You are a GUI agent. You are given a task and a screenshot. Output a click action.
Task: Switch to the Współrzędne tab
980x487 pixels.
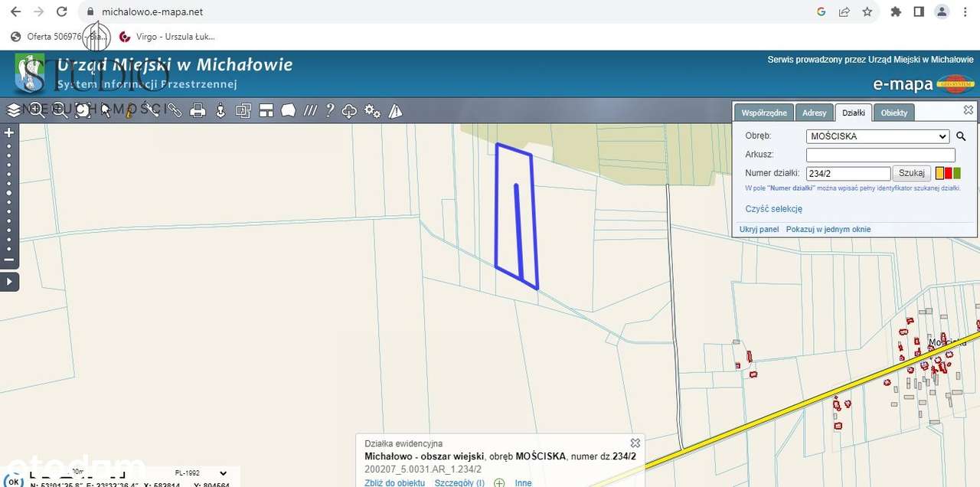click(764, 113)
